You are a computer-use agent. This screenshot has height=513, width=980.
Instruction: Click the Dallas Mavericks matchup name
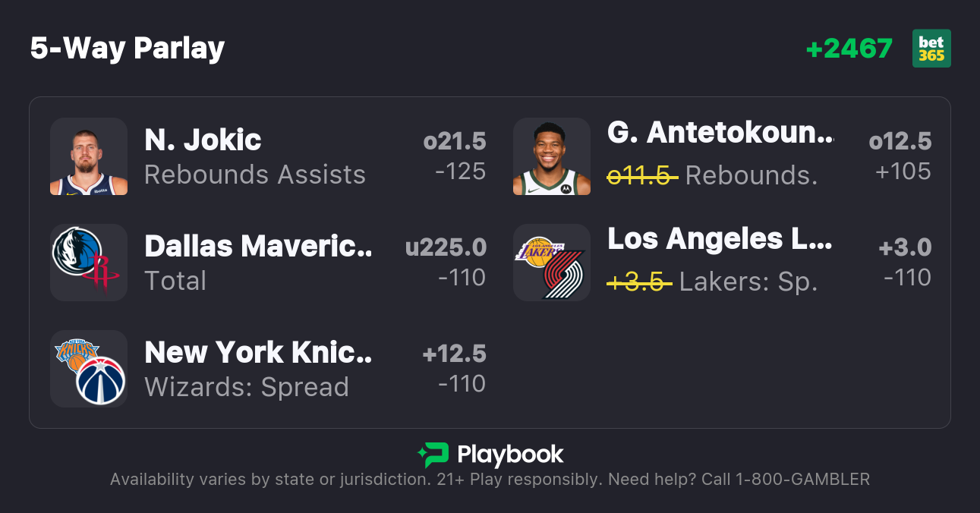coord(258,247)
